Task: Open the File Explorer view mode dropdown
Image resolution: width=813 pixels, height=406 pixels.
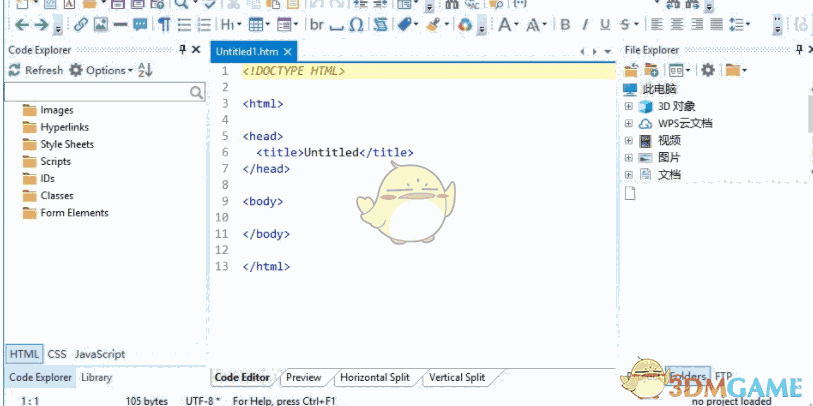Action: (x=679, y=70)
